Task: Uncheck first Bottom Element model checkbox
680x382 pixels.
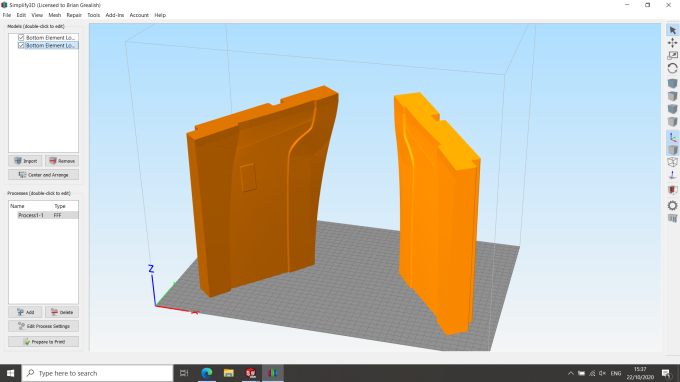Action: 21,38
